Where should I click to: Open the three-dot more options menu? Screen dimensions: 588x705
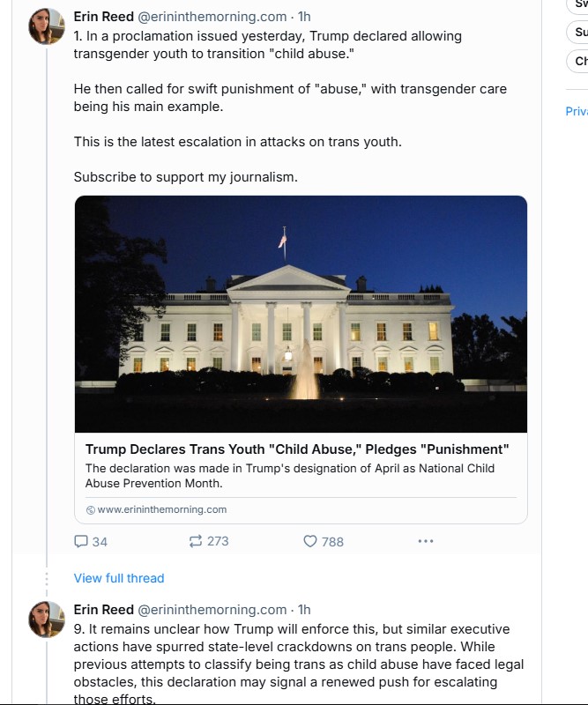tap(426, 541)
